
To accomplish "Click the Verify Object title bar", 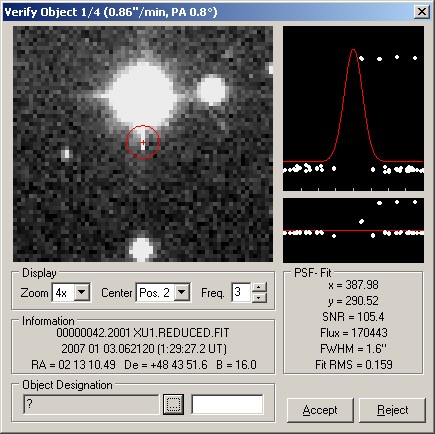I will (208, 12).
